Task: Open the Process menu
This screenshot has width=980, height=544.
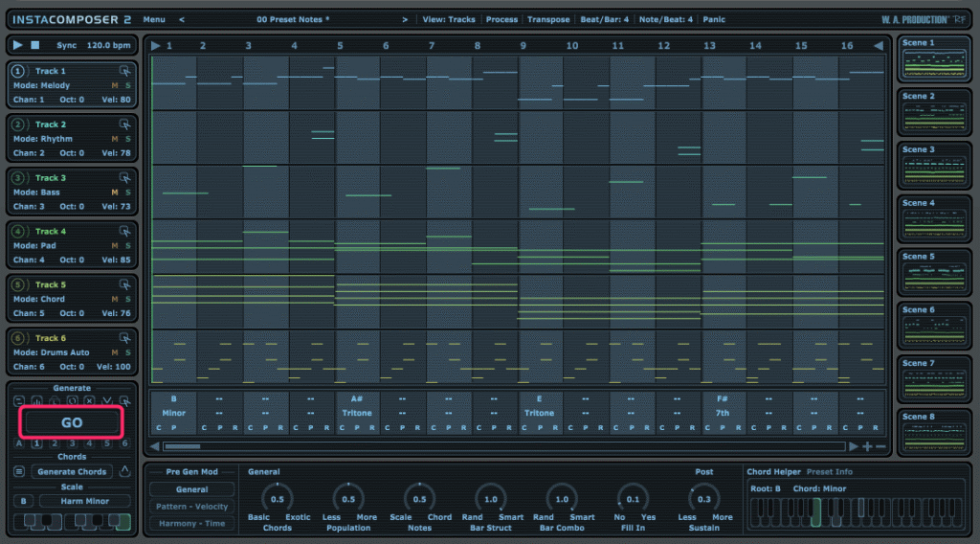Action: 501,19
